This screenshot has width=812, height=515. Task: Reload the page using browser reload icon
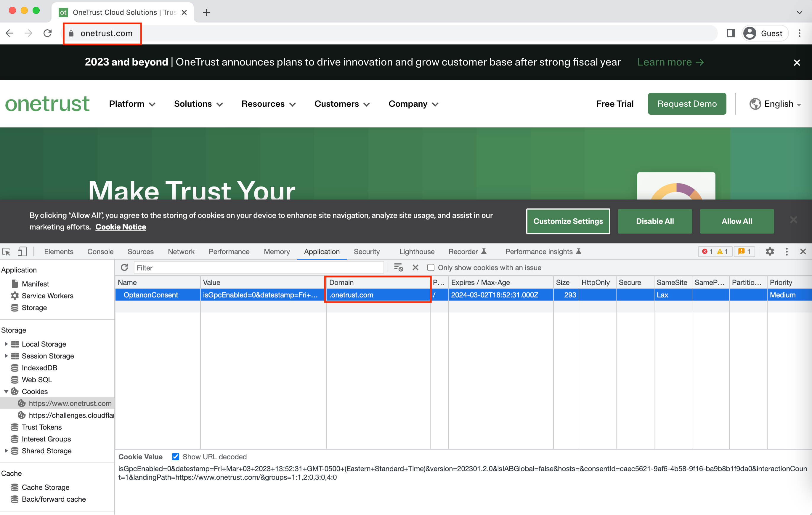[48, 33]
